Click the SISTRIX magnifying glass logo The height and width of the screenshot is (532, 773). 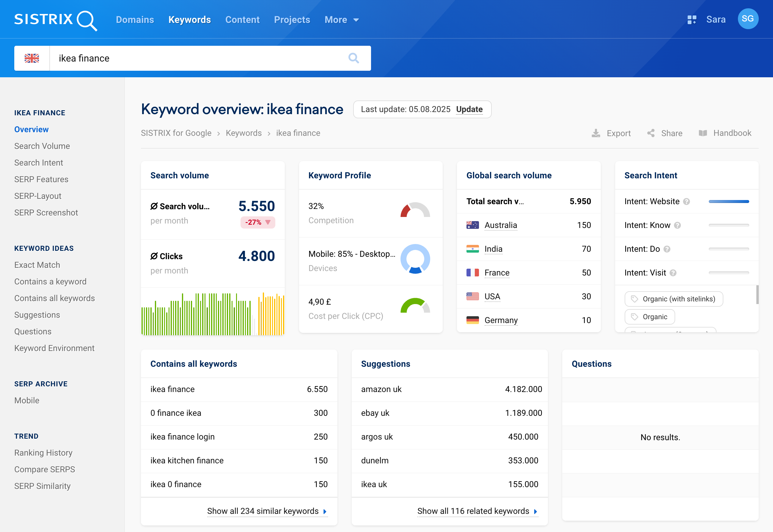coord(87,20)
